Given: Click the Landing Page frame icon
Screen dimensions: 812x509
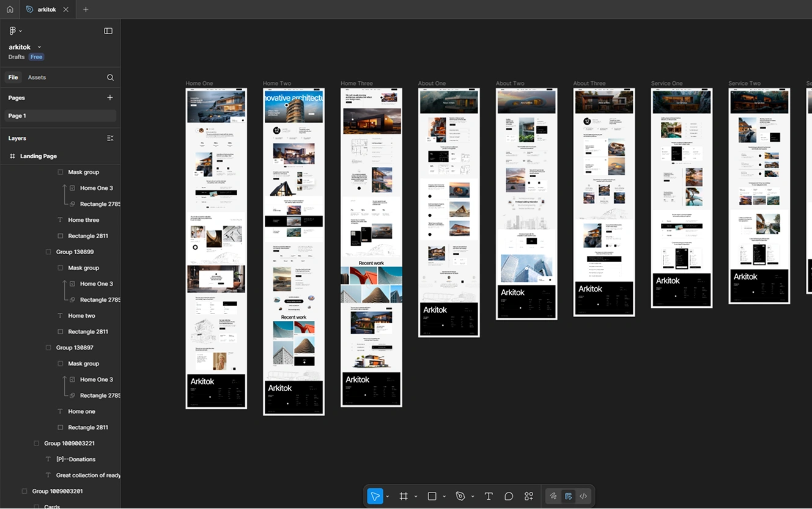Looking at the screenshot, I should (x=12, y=156).
